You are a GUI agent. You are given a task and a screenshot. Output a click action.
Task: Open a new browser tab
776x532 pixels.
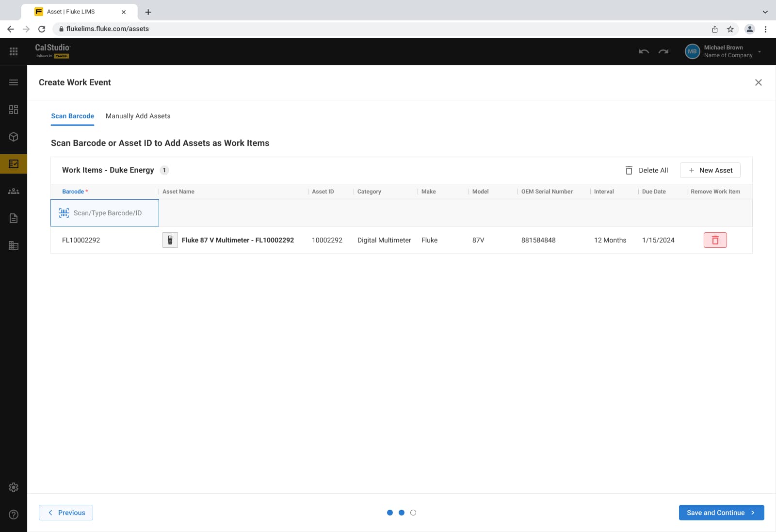coord(148,12)
